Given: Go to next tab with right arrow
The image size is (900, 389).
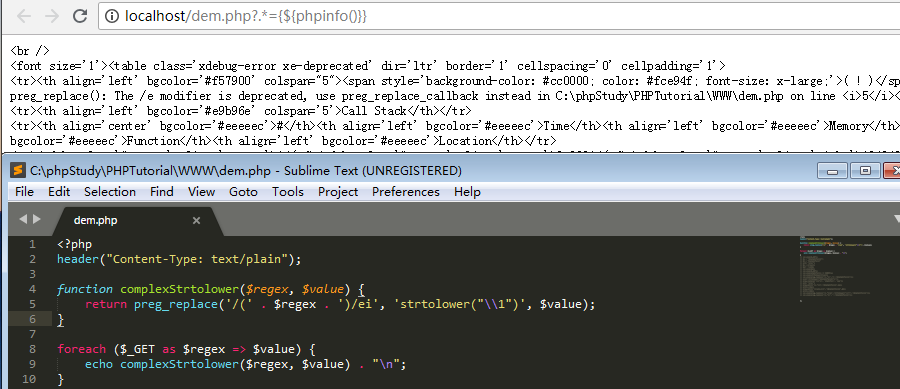Looking at the screenshot, I should click(x=37, y=219).
